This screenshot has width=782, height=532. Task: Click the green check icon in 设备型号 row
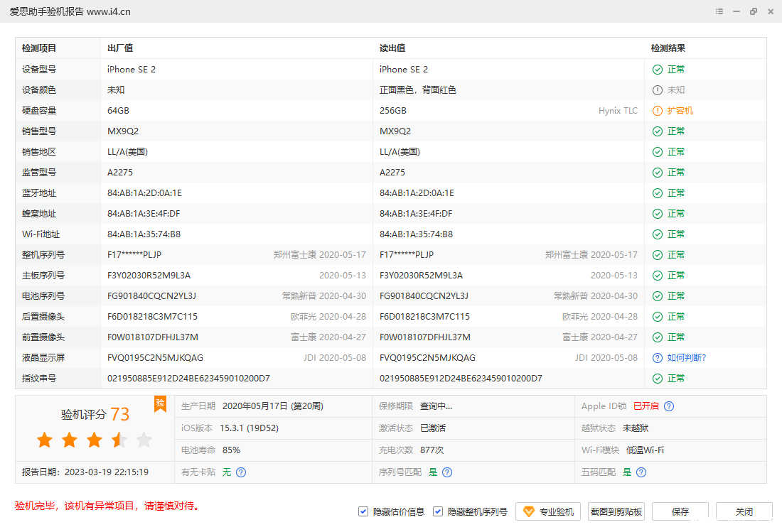(658, 70)
